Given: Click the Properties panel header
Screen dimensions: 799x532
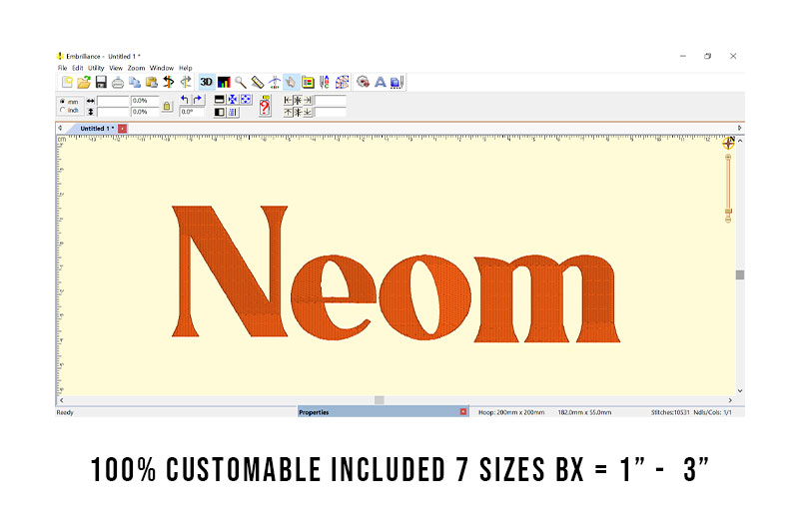Looking at the screenshot, I should (383, 412).
